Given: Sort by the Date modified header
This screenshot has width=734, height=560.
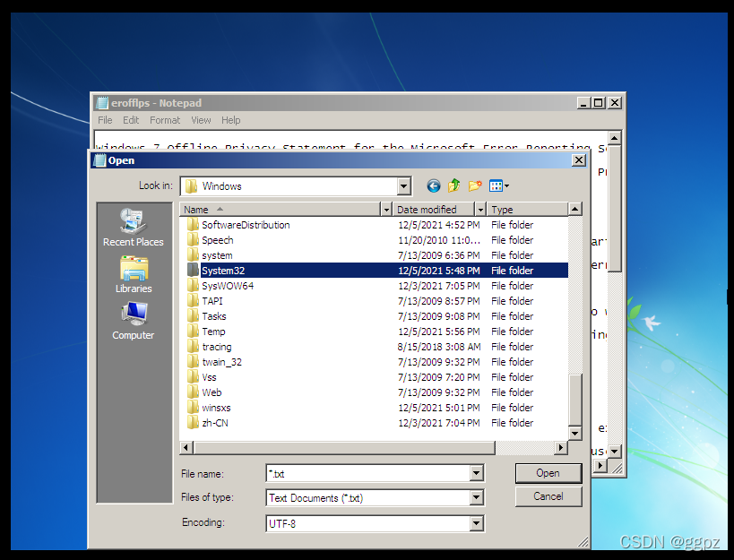Looking at the screenshot, I should coord(434,210).
